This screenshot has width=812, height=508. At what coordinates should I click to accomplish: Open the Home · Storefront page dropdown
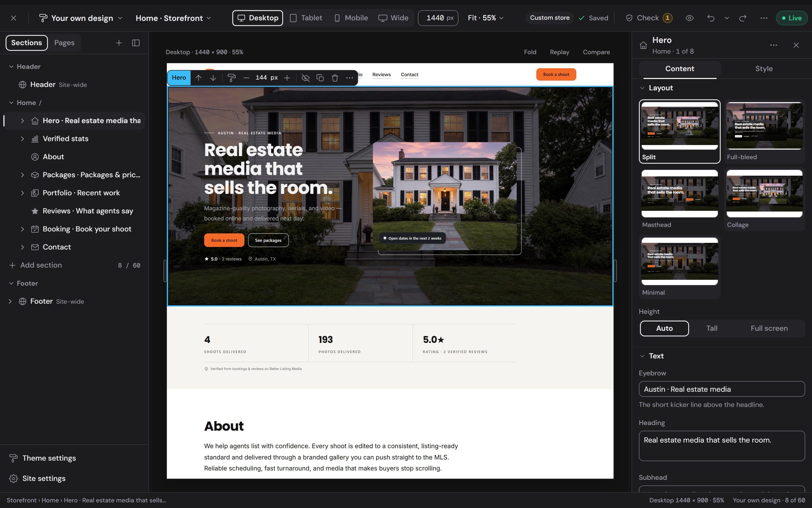click(173, 18)
